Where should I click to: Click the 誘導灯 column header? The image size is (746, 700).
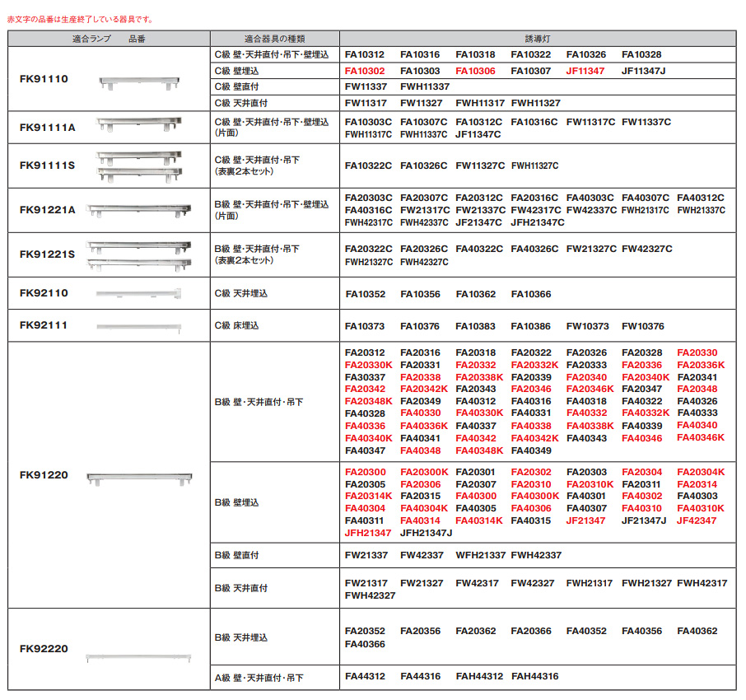(x=537, y=39)
